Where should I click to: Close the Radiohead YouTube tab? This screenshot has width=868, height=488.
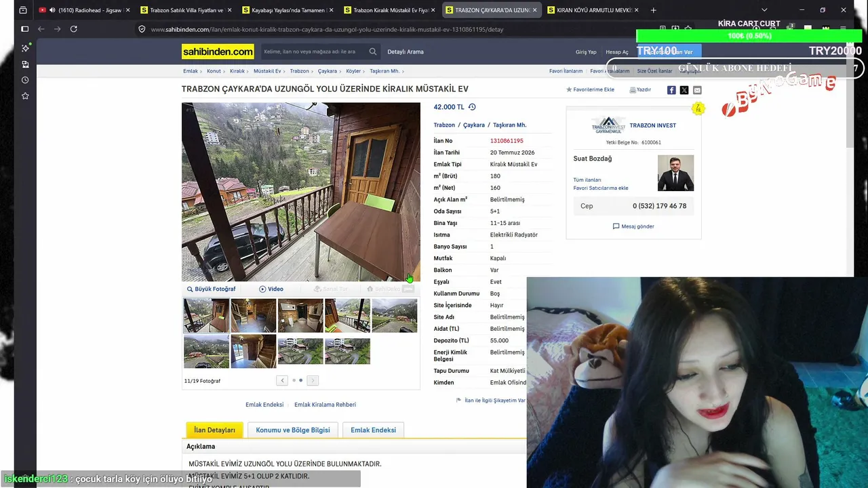(x=127, y=10)
